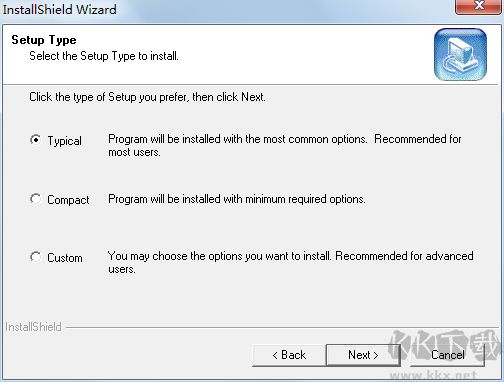Click the 'most common options' Typical description
This screenshot has height=382, width=504.
pos(285,145)
